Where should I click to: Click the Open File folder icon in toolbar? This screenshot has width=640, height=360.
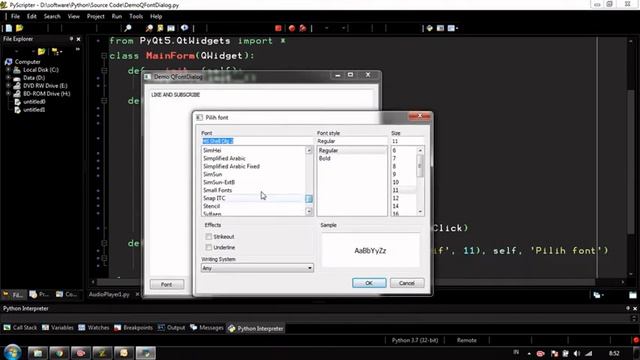(19, 28)
